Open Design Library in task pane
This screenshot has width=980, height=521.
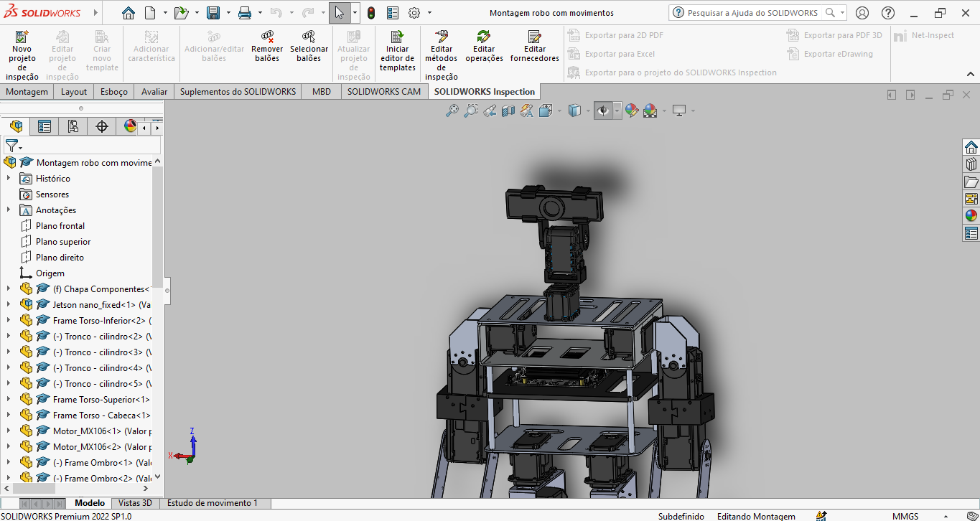point(971,164)
